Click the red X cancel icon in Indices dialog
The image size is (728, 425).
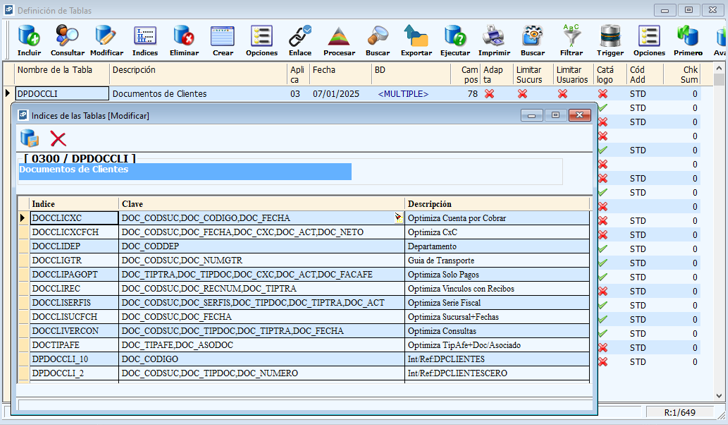click(58, 139)
